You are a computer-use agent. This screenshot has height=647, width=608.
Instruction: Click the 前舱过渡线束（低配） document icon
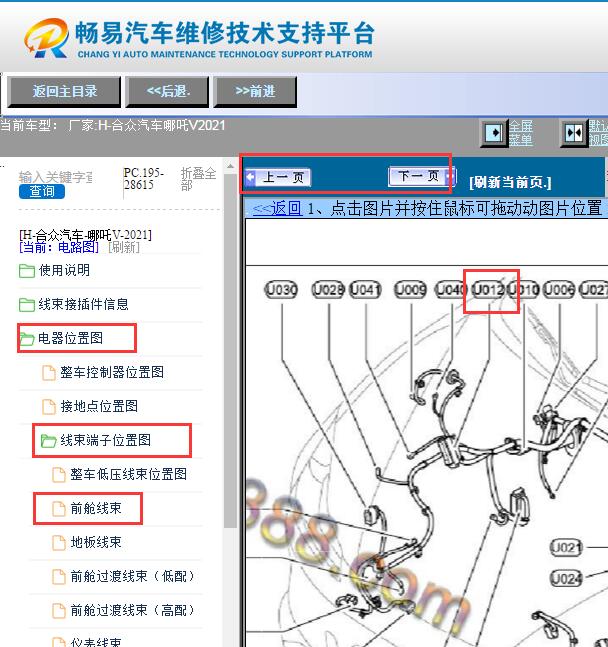pyautogui.click(x=59, y=576)
